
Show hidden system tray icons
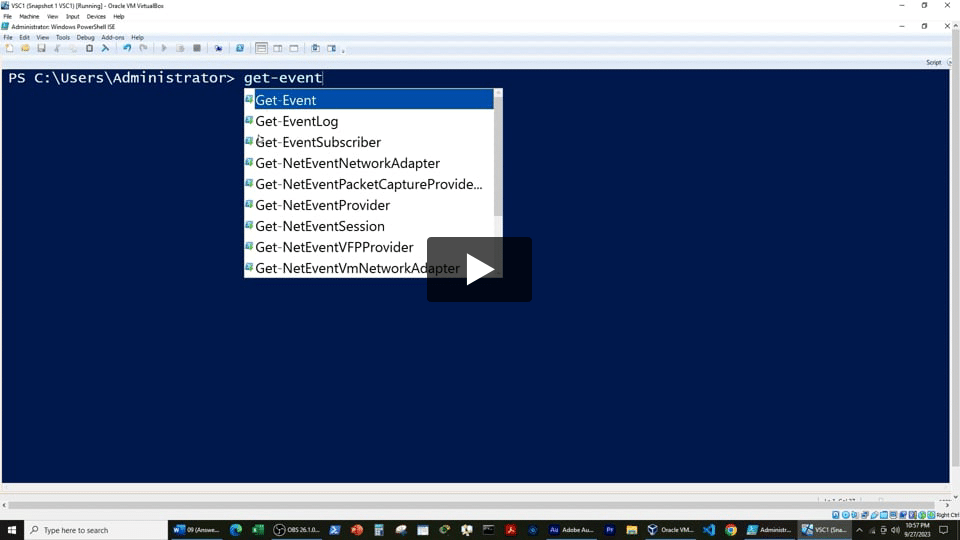tap(859, 530)
